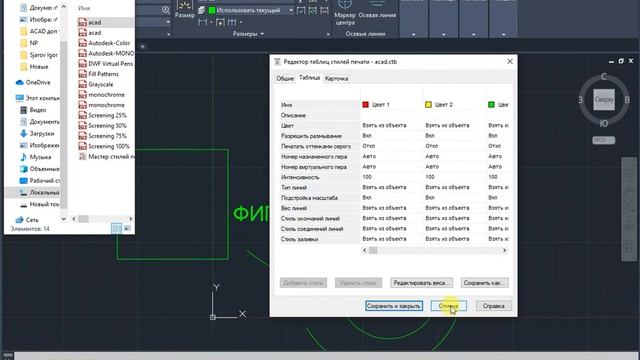
Task: Switch to the Карточка tab
Action: click(x=336, y=78)
